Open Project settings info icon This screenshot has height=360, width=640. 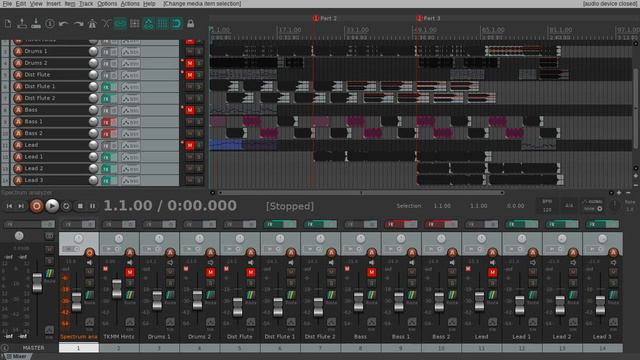tap(50, 24)
